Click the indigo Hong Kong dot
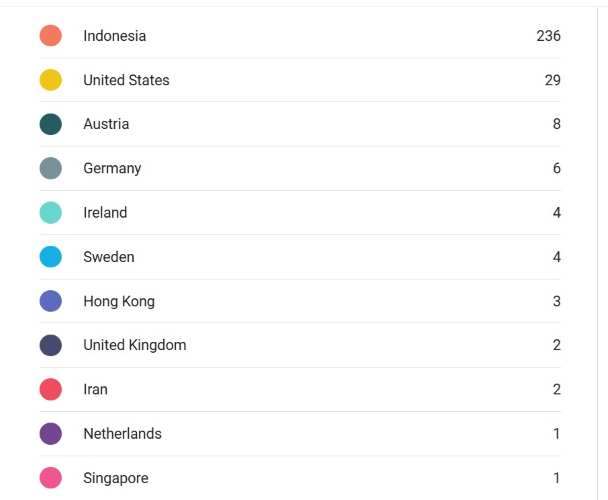The height and width of the screenshot is (500, 608). [50, 301]
